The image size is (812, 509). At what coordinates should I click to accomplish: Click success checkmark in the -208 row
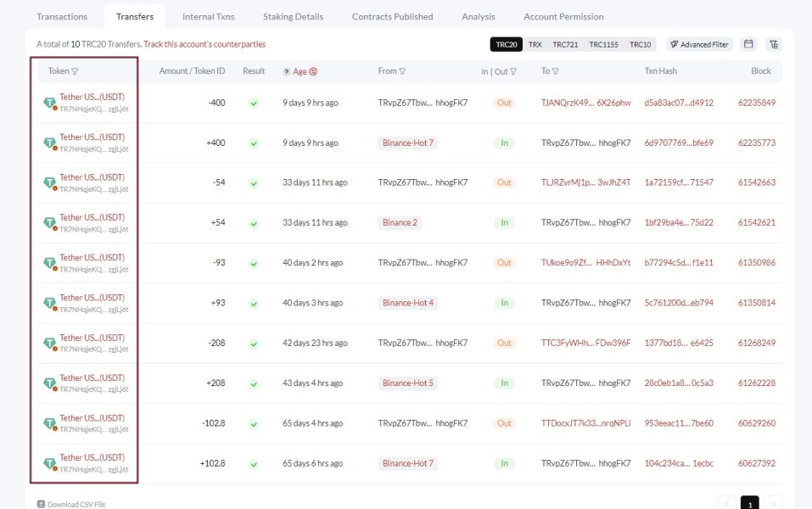[254, 344]
